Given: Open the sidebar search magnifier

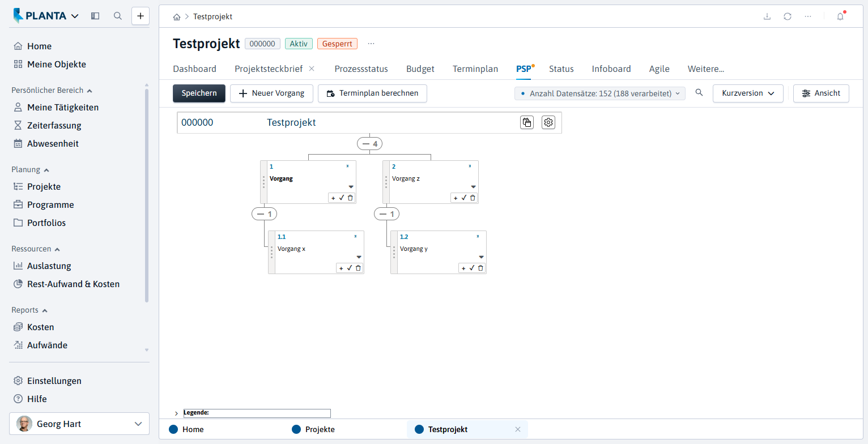Looking at the screenshot, I should coord(118,16).
